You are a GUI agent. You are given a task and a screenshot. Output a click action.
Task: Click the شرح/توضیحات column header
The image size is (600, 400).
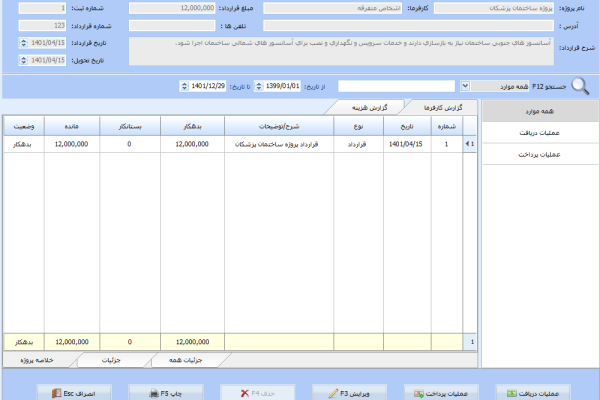[x=279, y=126]
